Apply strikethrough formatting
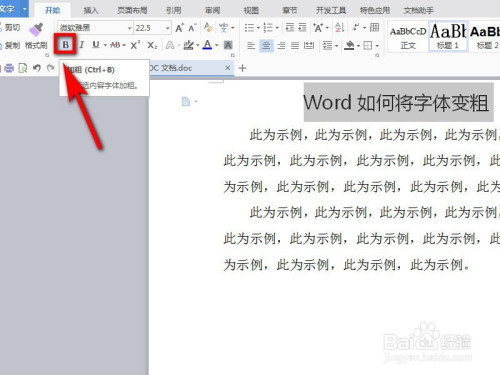 tap(115, 45)
